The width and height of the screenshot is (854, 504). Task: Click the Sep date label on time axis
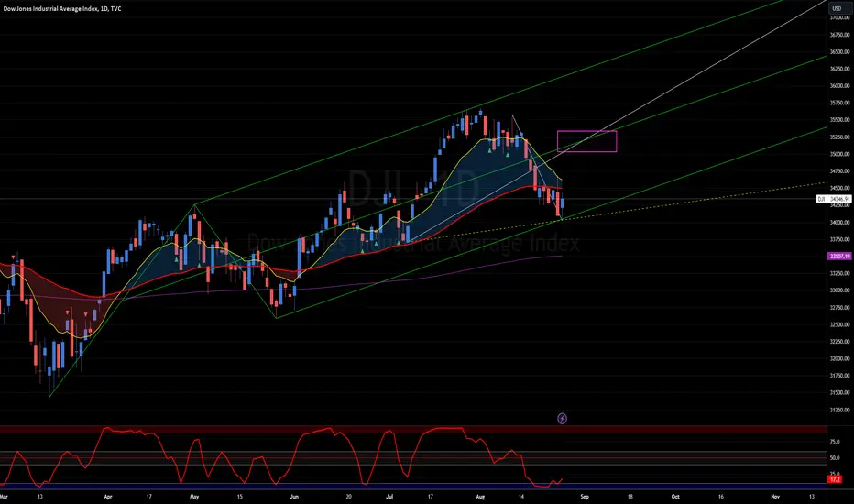pyautogui.click(x=585, y=497)
